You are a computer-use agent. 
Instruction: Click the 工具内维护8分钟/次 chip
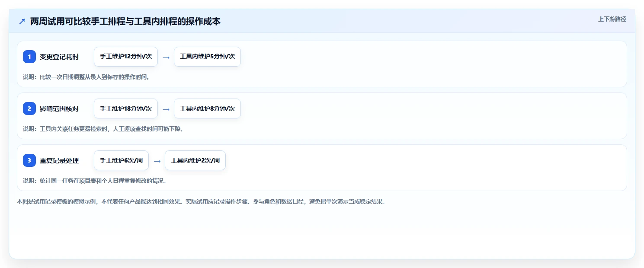click(207, 108)
